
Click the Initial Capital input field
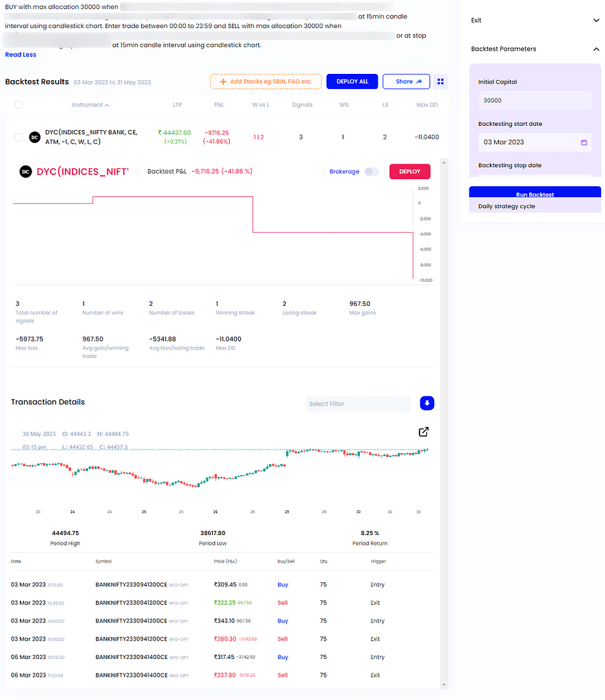(x=534, y=100)
